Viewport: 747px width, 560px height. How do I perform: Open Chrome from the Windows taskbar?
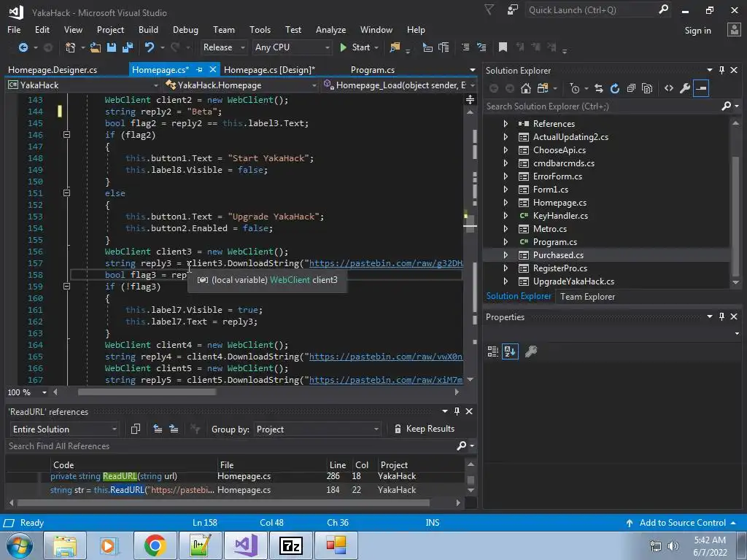[x=155, y=545]
